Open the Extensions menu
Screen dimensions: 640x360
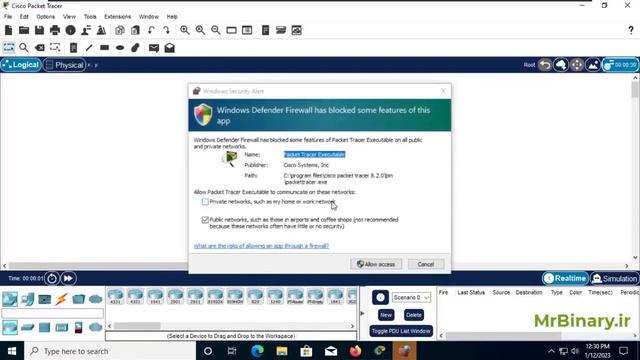(118, 17)
